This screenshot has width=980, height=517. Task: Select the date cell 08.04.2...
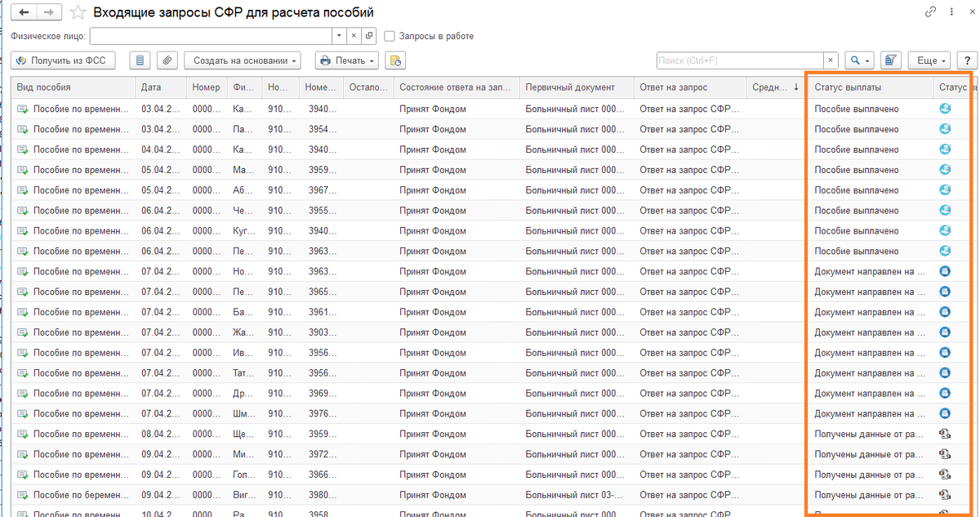pos(161,434)
